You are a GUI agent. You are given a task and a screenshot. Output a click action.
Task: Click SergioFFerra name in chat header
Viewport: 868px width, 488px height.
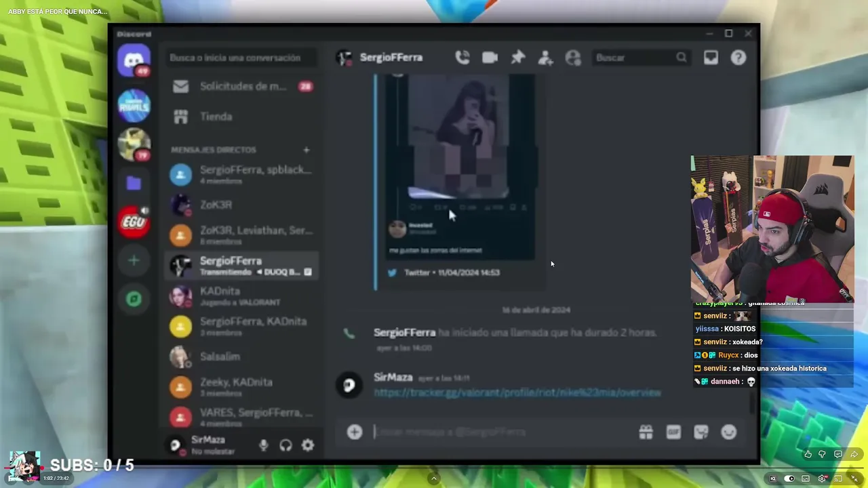(391, 58)
